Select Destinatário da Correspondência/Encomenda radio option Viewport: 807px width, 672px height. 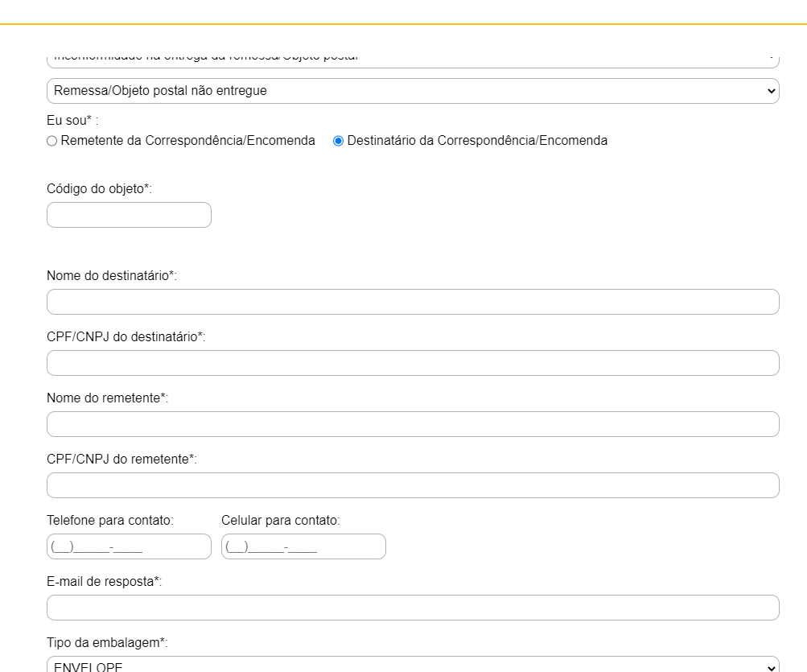coord(338,141)
